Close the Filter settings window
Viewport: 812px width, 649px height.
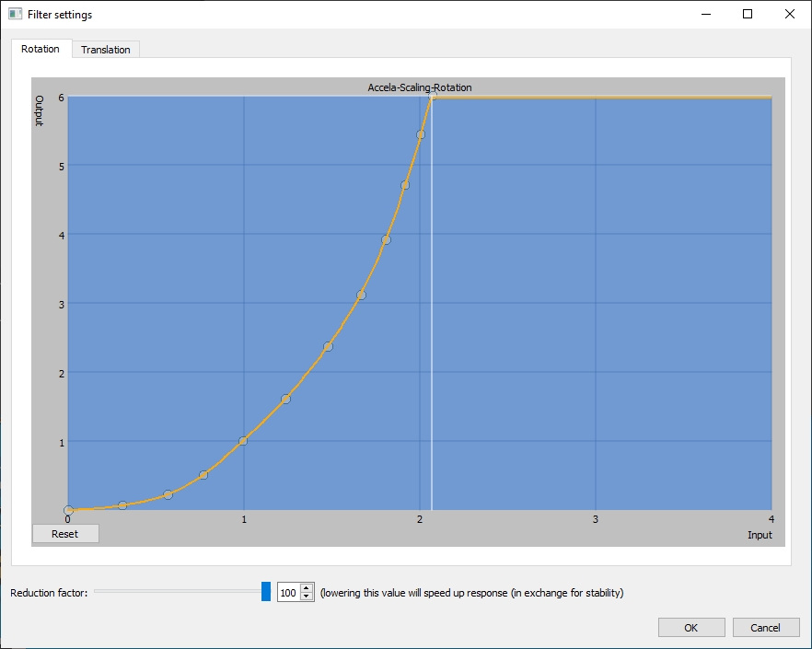[790, 14]
